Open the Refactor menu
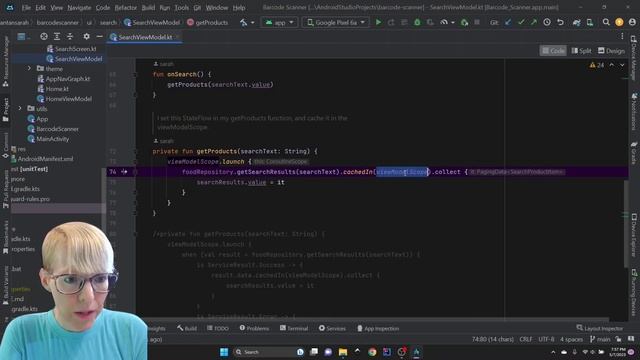The height and width of the screenshot is (360, 640). (x=126, y=8)
